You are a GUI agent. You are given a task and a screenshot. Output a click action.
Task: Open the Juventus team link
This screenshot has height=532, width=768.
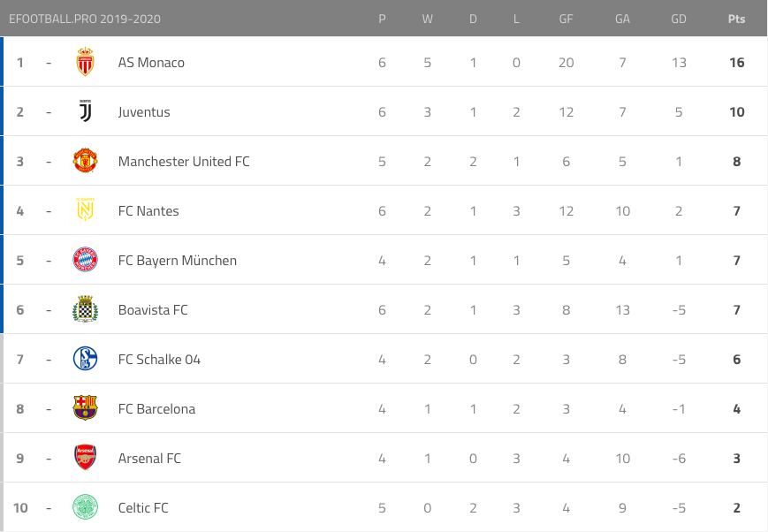click(x=144, y=112)
